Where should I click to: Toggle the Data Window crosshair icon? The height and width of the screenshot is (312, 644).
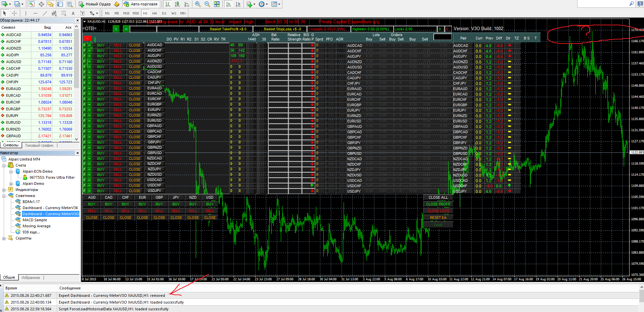(41, 4)
